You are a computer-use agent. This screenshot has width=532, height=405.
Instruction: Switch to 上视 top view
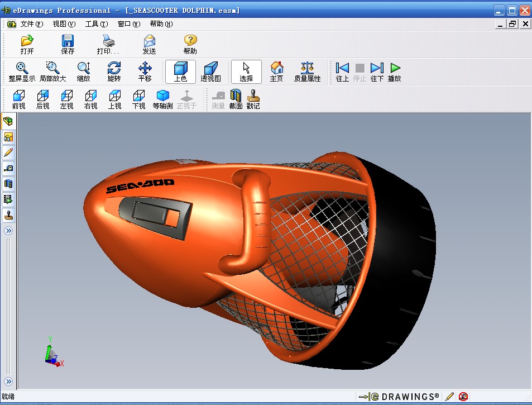point(114,99)
